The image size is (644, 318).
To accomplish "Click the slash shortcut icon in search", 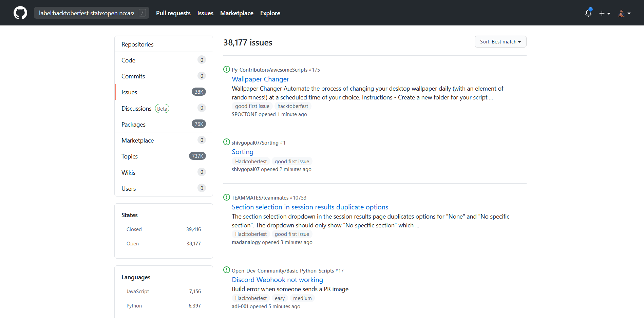I will point(143,13).
